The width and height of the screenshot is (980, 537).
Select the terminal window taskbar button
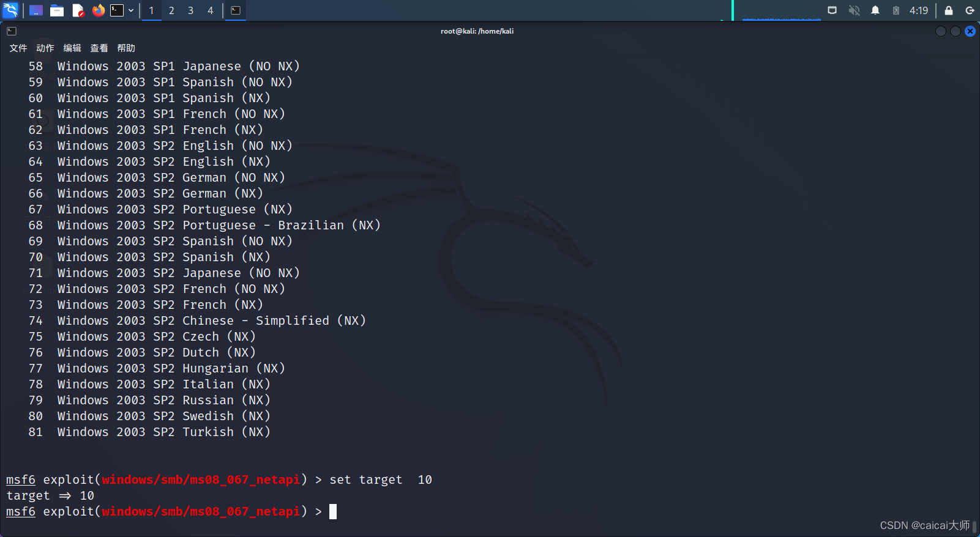(236, 10)
